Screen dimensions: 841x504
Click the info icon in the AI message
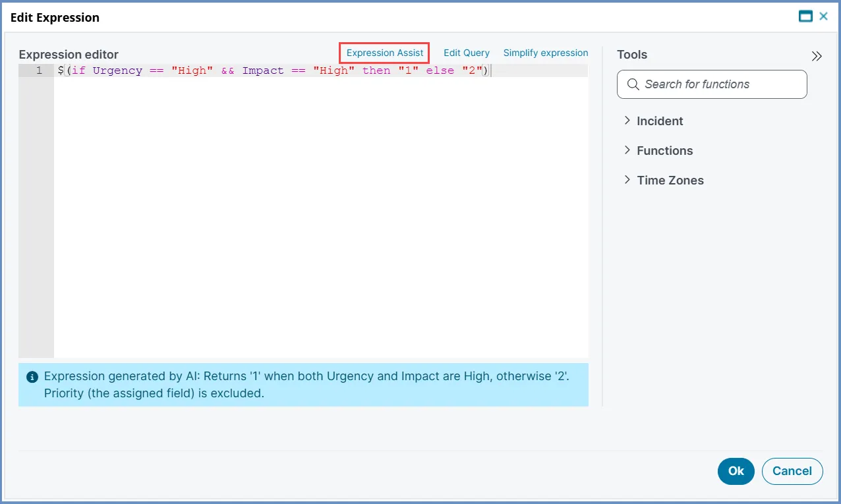32,378
